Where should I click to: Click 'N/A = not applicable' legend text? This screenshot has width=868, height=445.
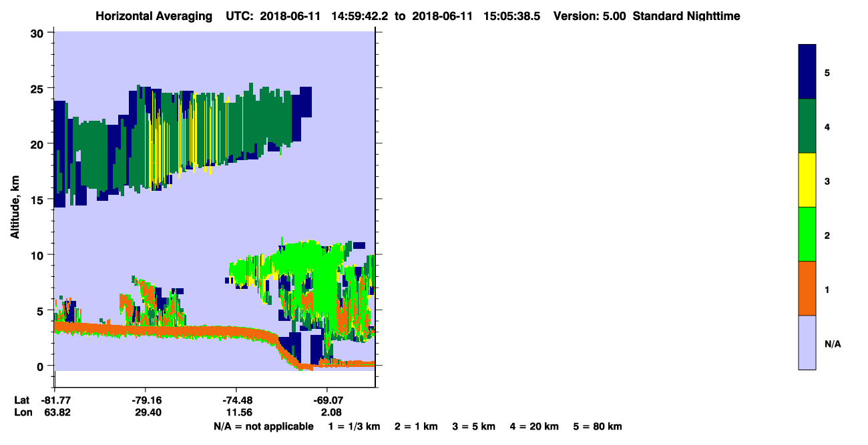pos(263,426)
